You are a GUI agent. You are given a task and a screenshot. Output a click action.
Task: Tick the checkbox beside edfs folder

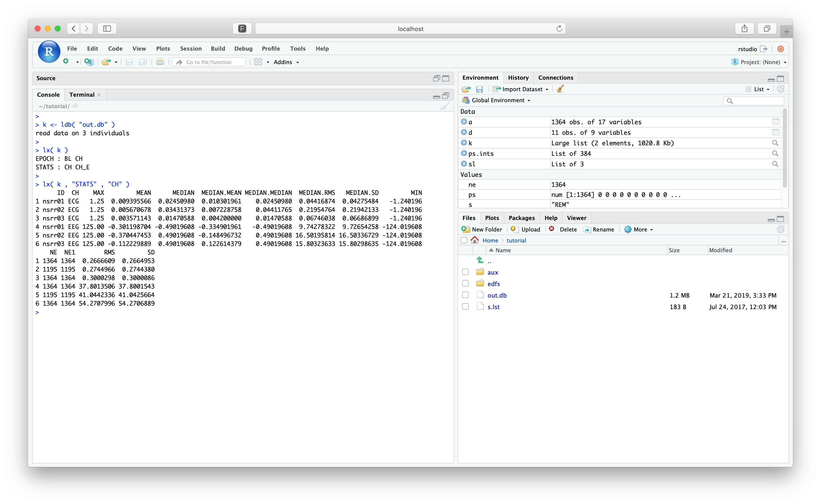pos(465,284)
